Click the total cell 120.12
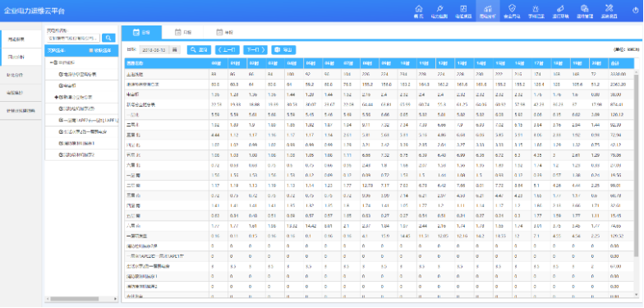This screenshot has width=644, height=308. point(621,115)
